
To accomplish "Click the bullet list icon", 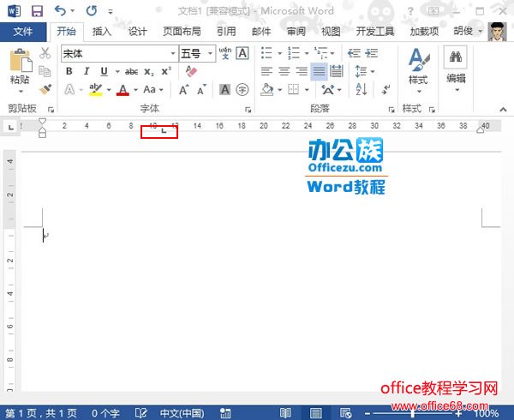I will tap(266, 53).
